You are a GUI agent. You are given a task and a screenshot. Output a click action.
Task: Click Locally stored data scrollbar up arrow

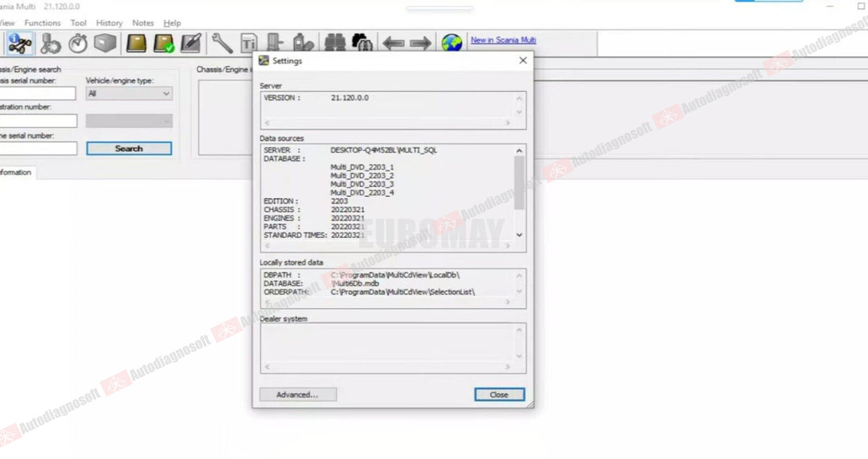[519, 275]
